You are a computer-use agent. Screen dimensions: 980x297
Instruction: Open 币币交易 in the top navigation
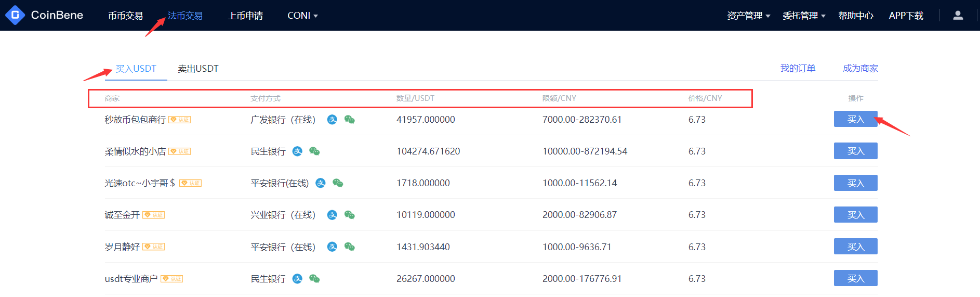(x=125, y=16)
